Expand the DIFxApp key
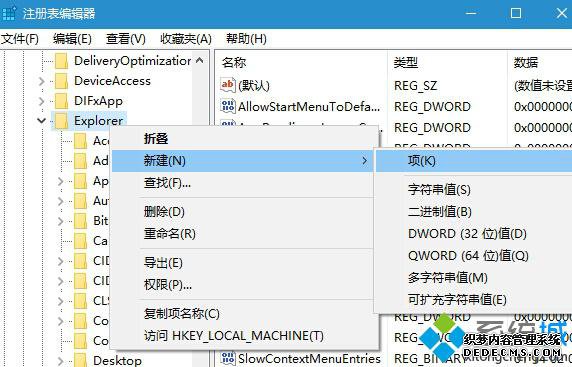The width and height of the screenshot is (572, 367). coord(41,101)
